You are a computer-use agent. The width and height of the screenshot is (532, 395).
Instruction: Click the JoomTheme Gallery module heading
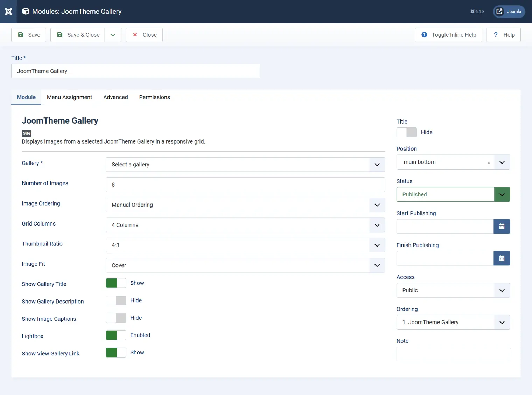pyautogui.click(x=60, y=121)
